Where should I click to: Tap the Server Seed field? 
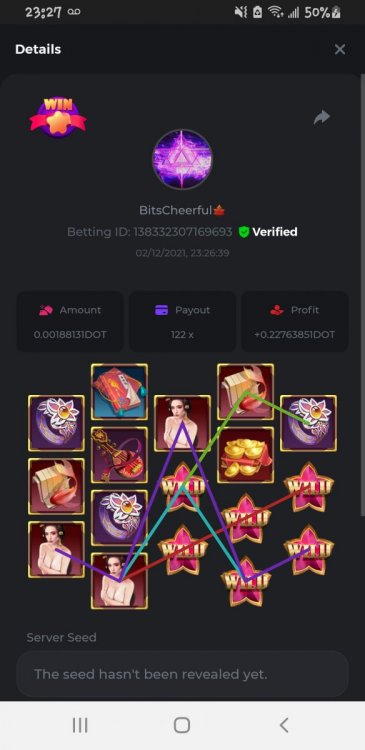pyautogui.click(x=182, y=674)
